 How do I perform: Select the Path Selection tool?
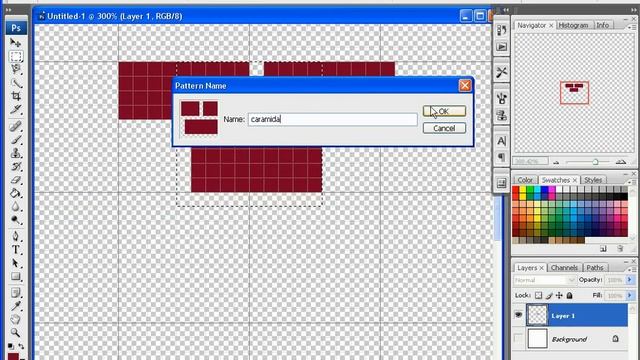tap(16, 263)
